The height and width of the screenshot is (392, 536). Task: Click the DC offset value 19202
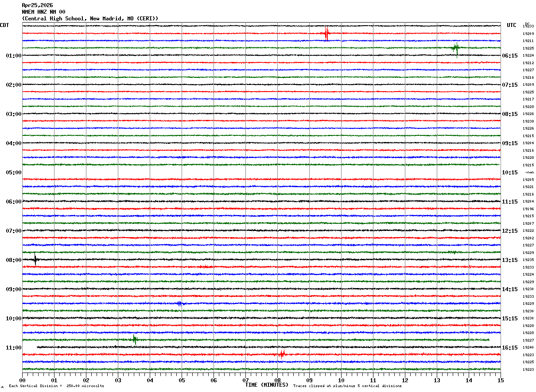click(528, 238)
